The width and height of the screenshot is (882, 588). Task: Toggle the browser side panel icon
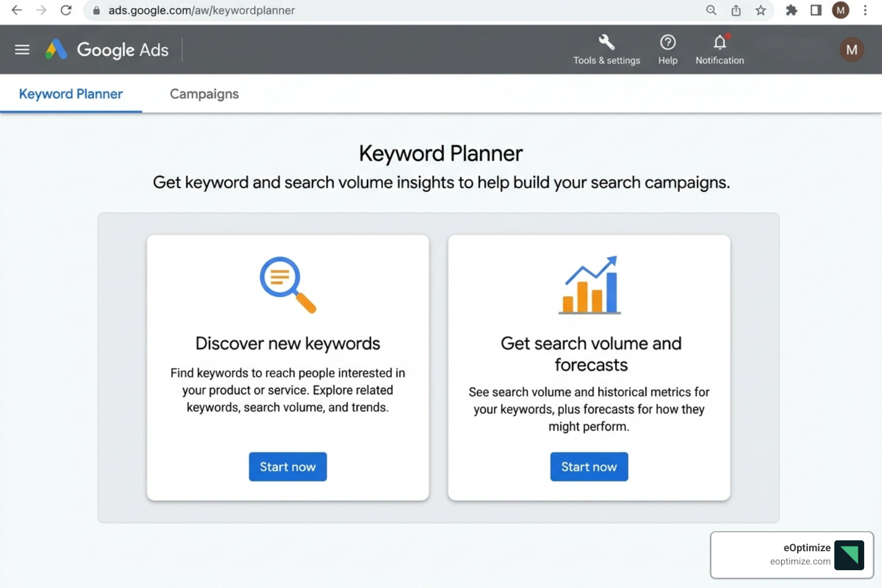816,10
